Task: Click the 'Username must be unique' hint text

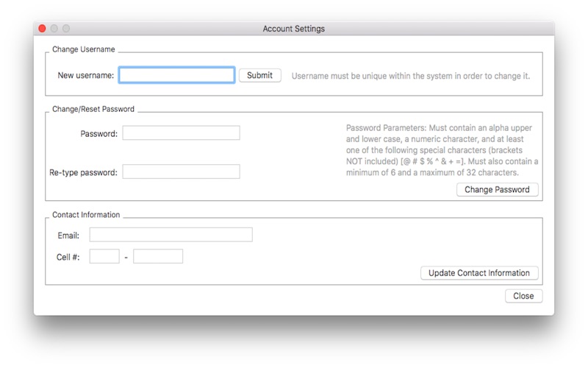Action: coord(411,76)
